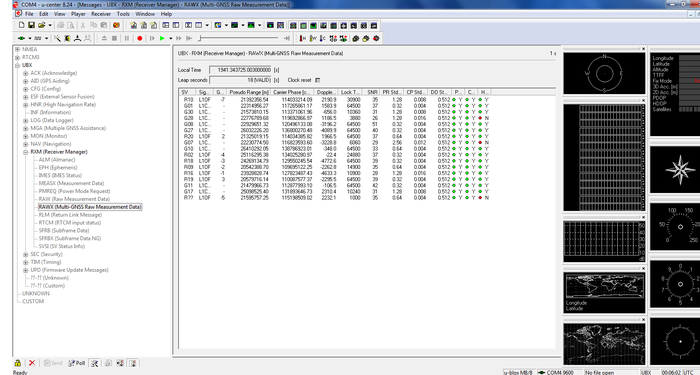700x375 pixels.
Task: Select SVSI (SV Status Info) item
Action: click(62, 246)
